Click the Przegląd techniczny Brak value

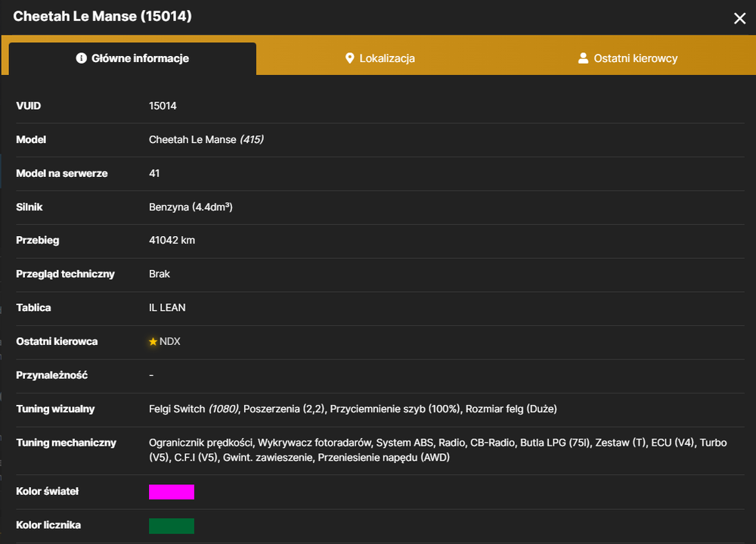pyautogui.click(x=159, y=274)
